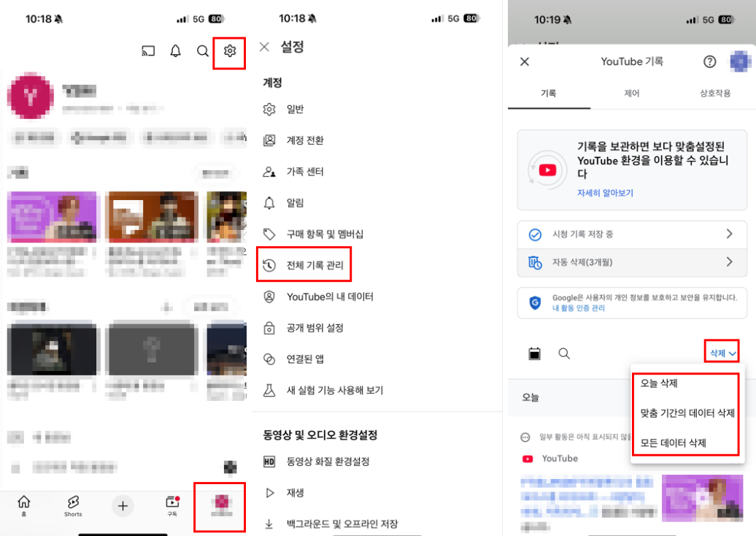Viewport: 756px width, 536px height.
Task: Expand 자동 삭제(3개월) option
Action: click(x=631, y=262)
